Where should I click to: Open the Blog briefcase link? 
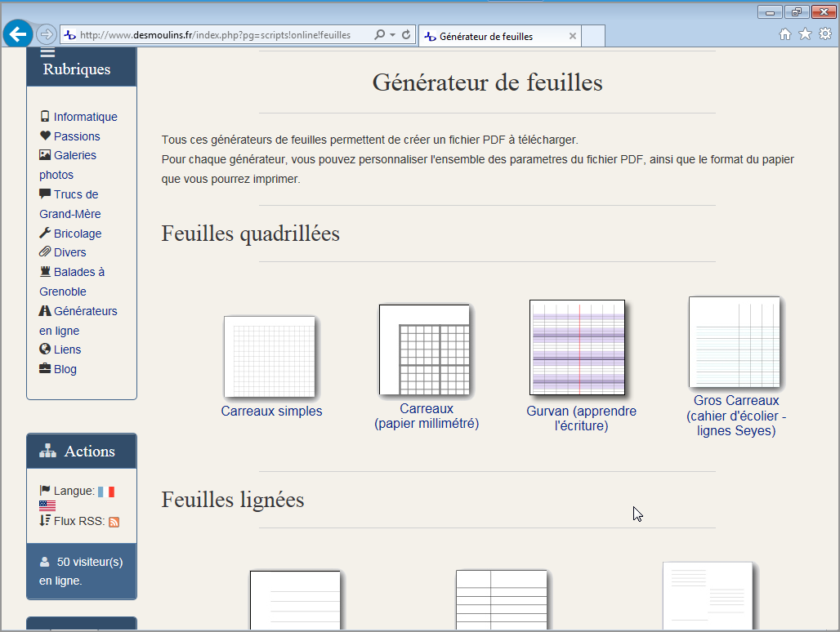tap(65, 369)
